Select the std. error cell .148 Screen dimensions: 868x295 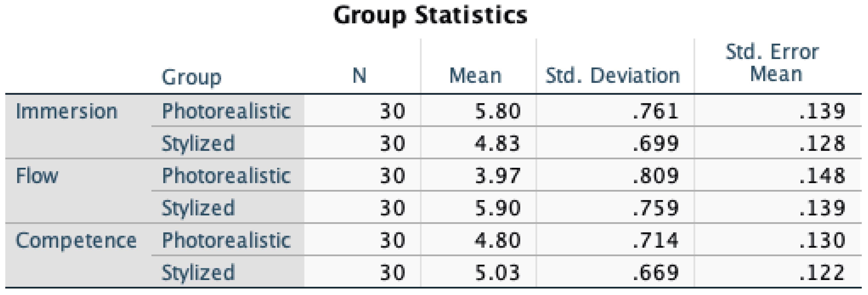[822, 176]
